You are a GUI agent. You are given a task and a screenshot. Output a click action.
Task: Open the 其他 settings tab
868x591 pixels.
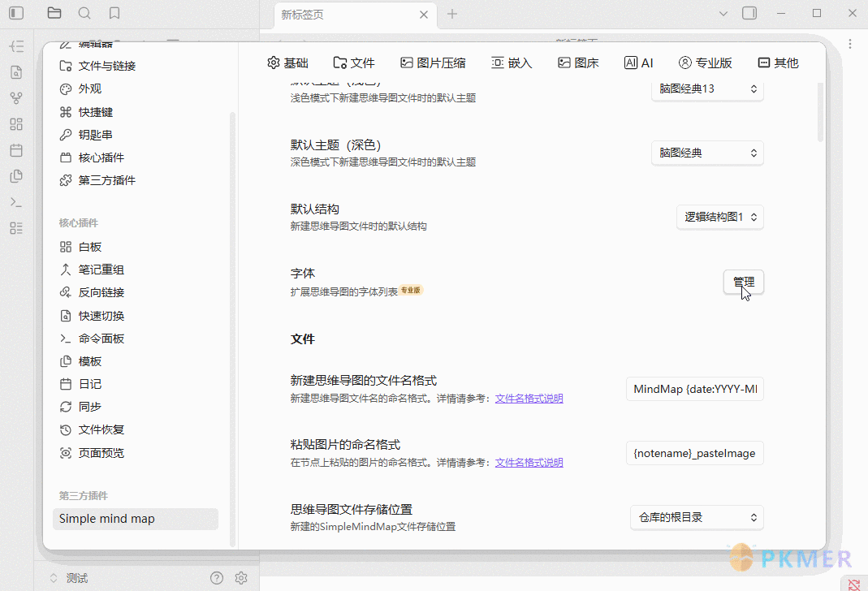pyautogui.click(x=779, y=63)
